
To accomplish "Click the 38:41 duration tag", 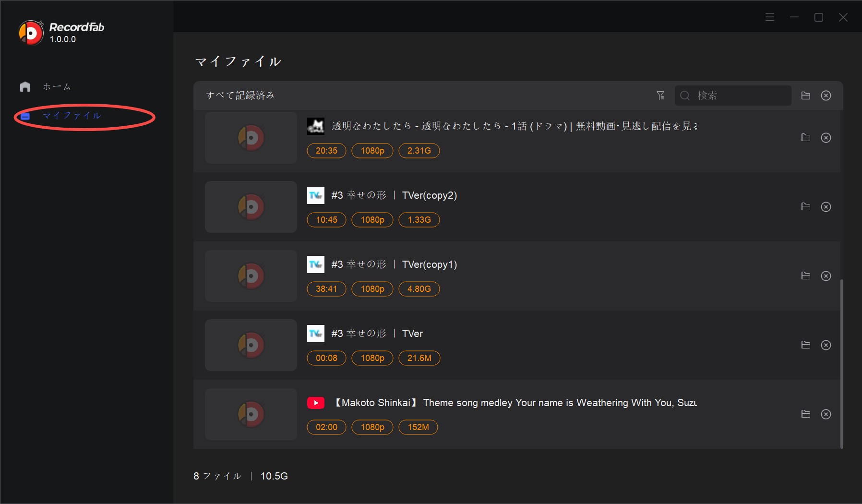I will pos(326,289).
